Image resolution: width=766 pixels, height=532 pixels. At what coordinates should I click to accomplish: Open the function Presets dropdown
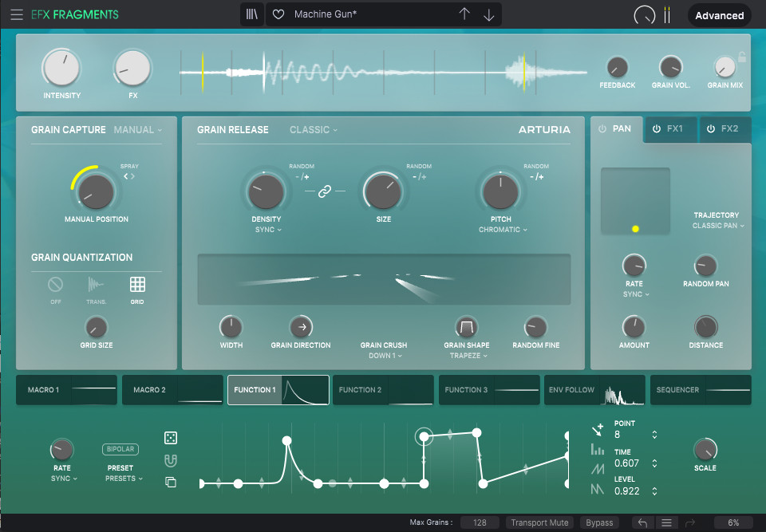pyautogui.click(x=124, y=479)
